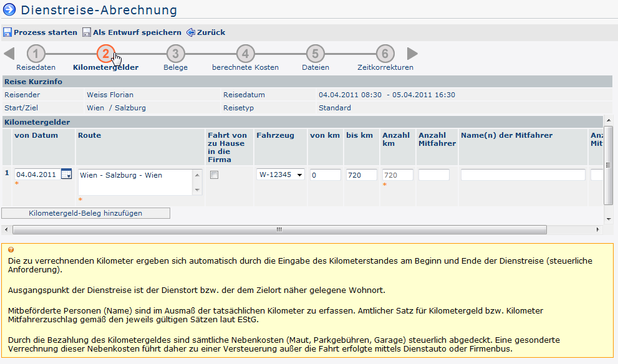Click Route text area Wien - Salzburg - Wien
The image size is (618, 364).
pos(135,183)
